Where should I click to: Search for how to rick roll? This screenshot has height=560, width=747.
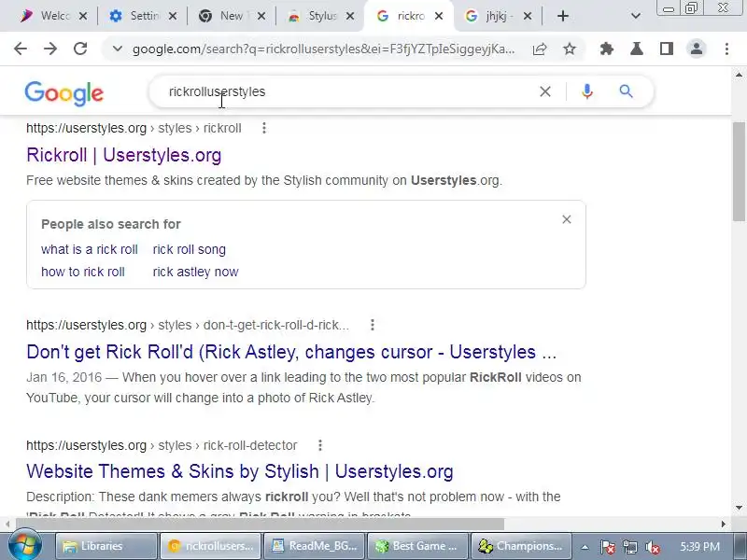pos(83,272)
